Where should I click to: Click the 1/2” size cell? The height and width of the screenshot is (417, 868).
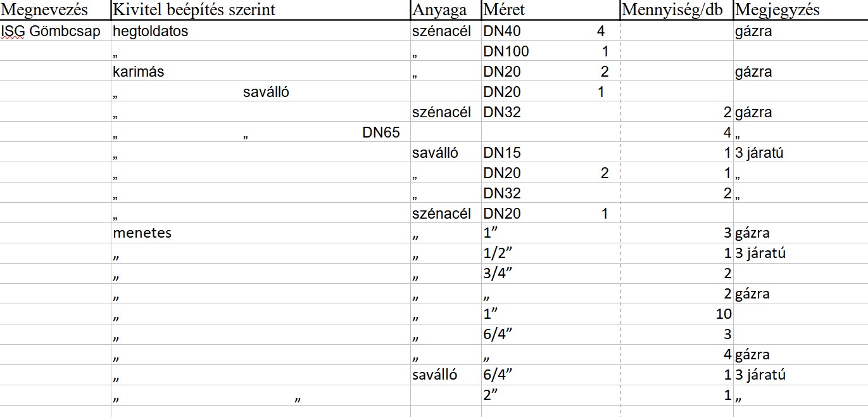coord(497,253)
